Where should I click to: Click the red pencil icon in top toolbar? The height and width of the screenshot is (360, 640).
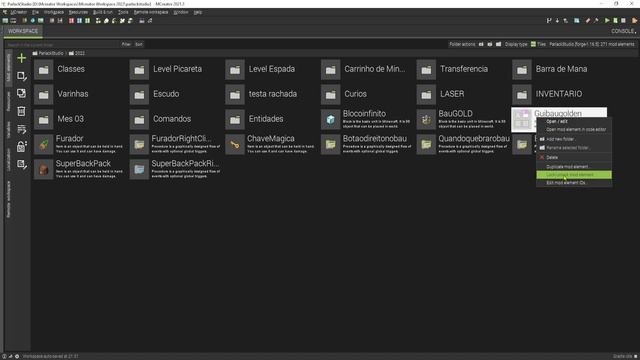click(x=588, y=20)
